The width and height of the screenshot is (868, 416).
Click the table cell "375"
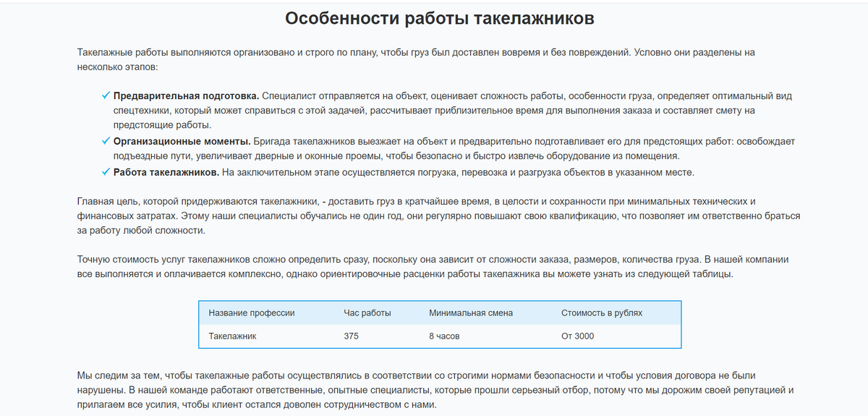[352, 336]
